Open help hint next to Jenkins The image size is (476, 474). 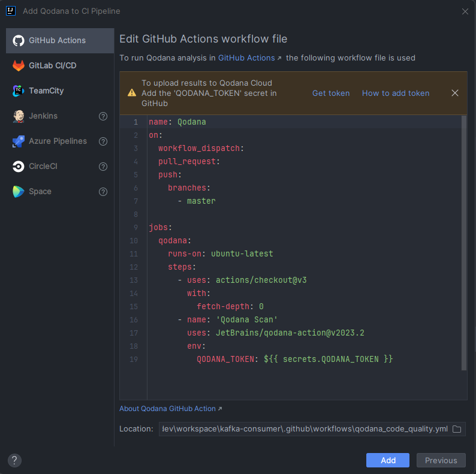[x=103, y=116]
